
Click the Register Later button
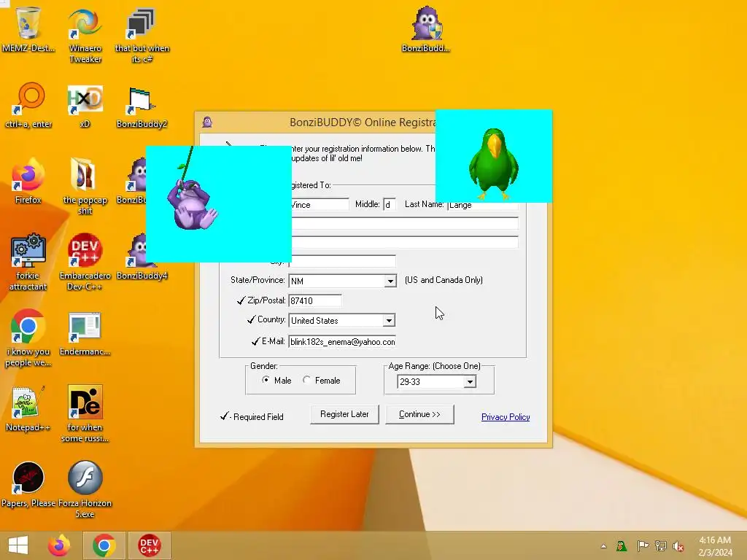click(x=344, y=414)
